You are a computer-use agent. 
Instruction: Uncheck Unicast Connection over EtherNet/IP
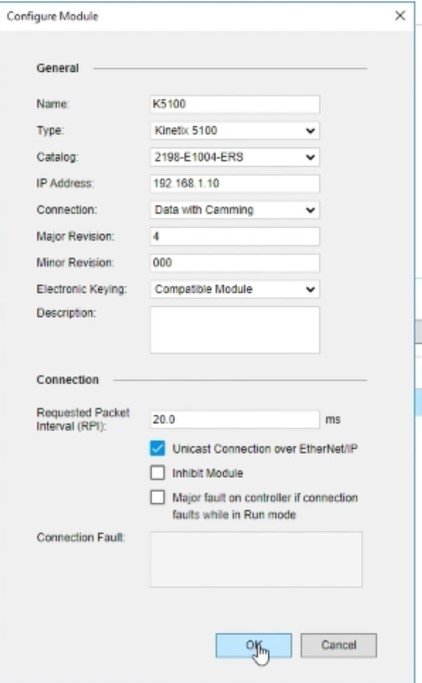click(x=158, y=449)
